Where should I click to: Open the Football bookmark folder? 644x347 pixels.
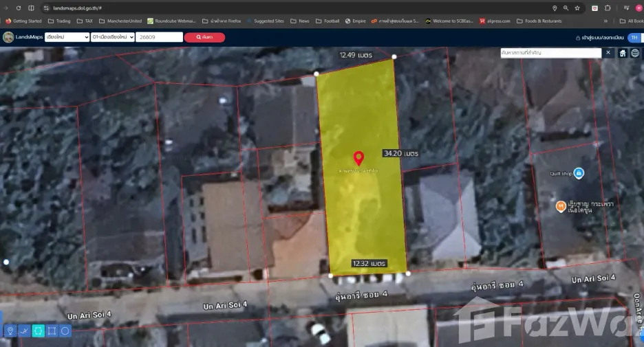click(x=328, y=21)
